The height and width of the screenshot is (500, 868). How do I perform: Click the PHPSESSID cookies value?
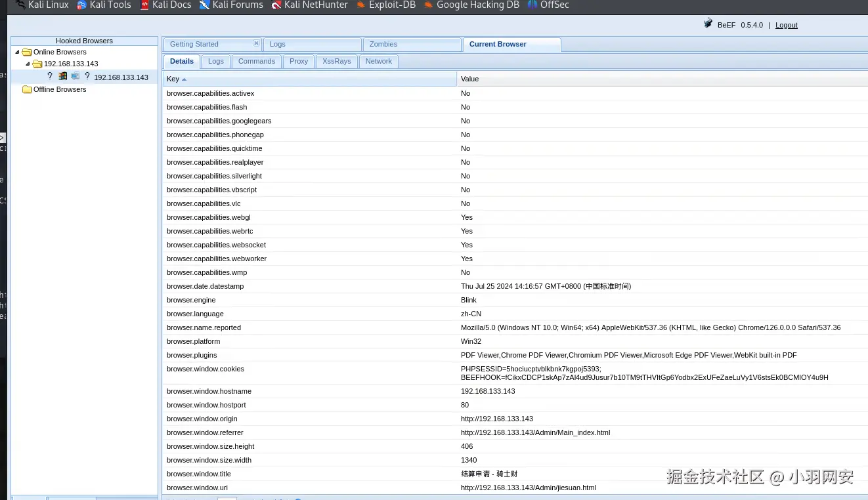point(645,373)
